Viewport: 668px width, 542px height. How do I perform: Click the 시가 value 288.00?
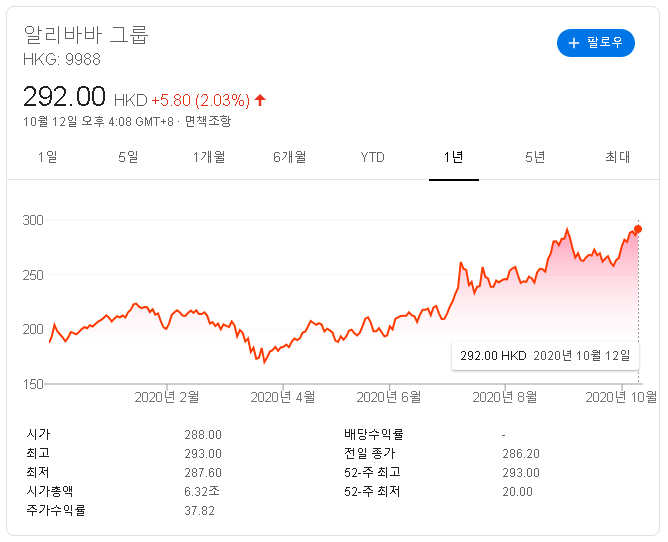pos(203,435)
